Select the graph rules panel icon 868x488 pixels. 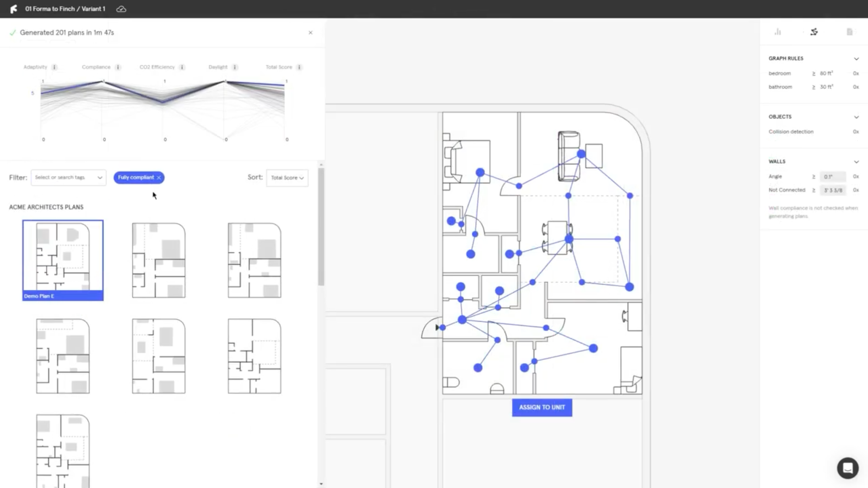tap(814, 32)
